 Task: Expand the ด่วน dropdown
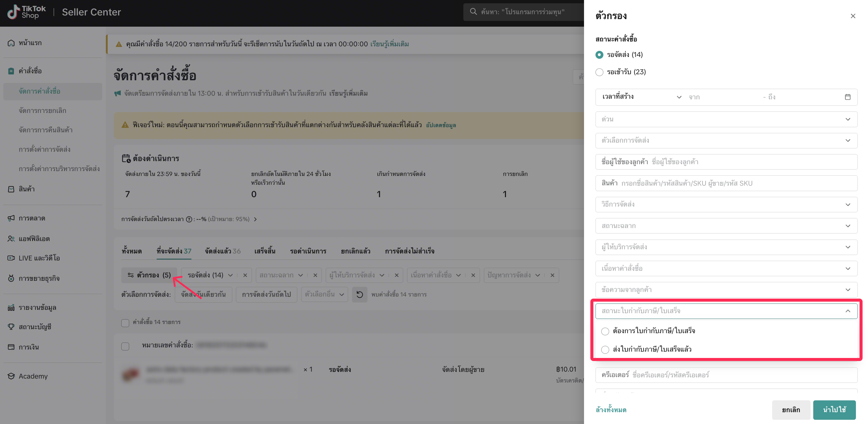[x=726, y=119]
